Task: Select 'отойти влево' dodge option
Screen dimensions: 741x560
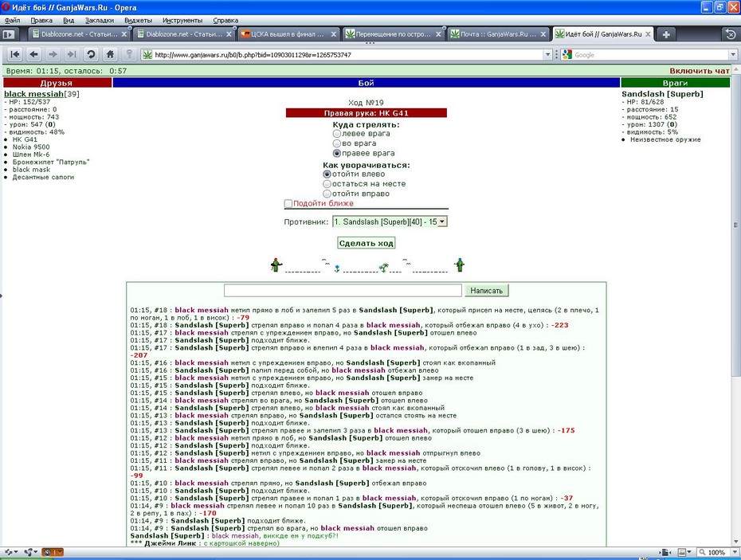Action: [x=327, y=174]
